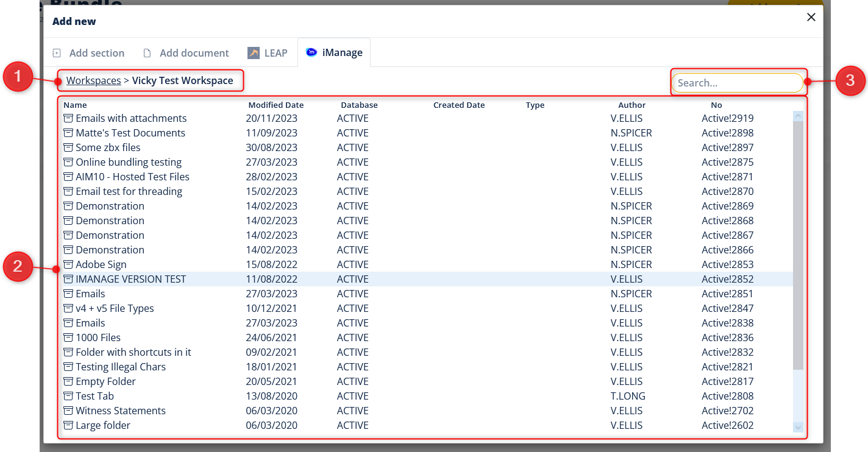Click the folder icon next to Large folder

click(68, 425)
